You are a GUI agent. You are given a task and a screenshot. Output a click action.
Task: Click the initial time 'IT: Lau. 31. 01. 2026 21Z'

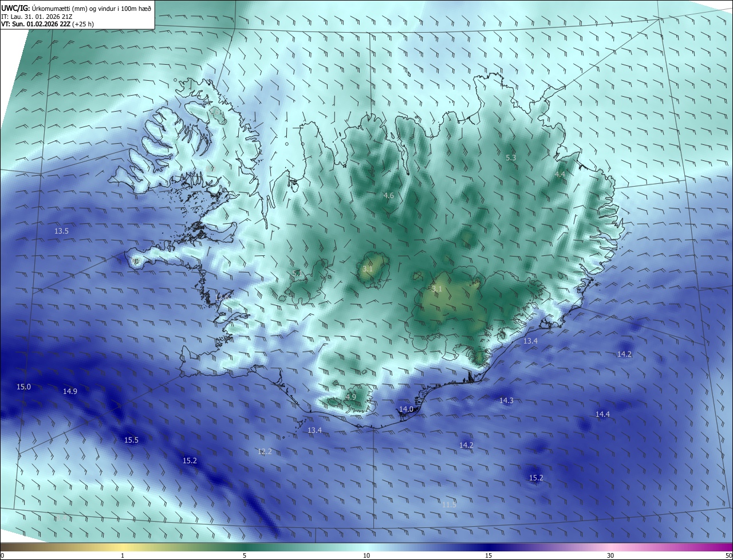pos(36,16)
